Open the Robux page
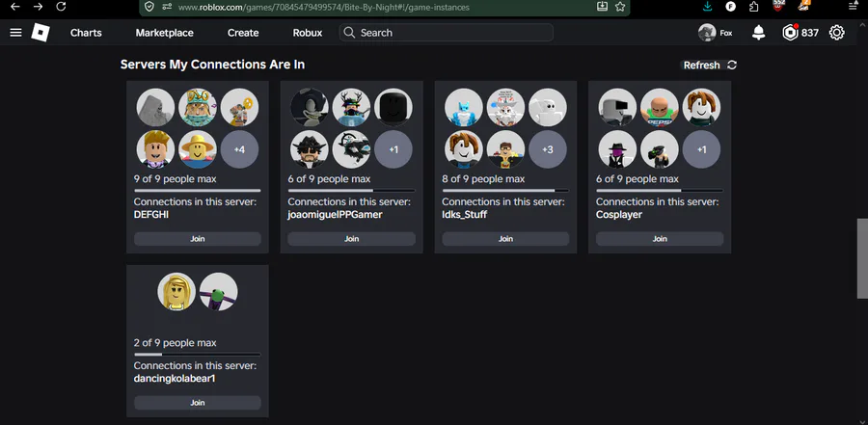Viewport: 868px width, 425px height. [x=308, y=33]
